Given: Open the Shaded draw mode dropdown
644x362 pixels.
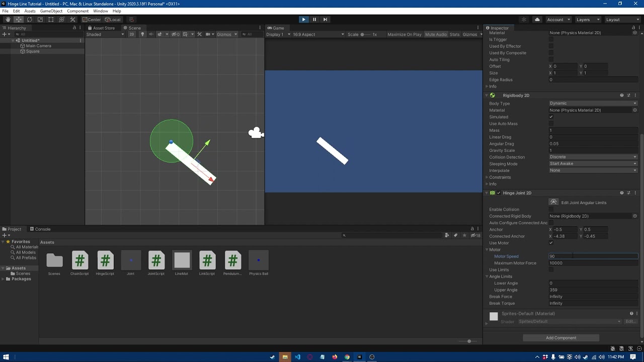Looking at the screenshot, I should [x=105, y=34].
